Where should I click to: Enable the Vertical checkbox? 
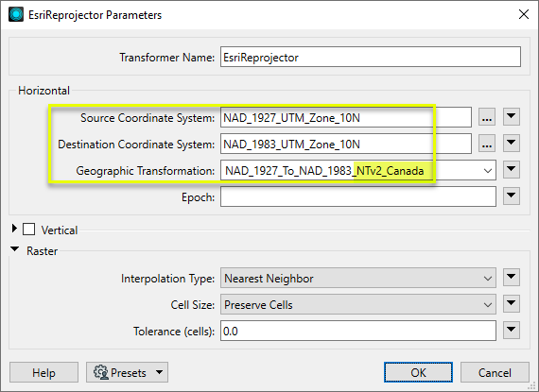pyautogui.click(x=29, y=230)
